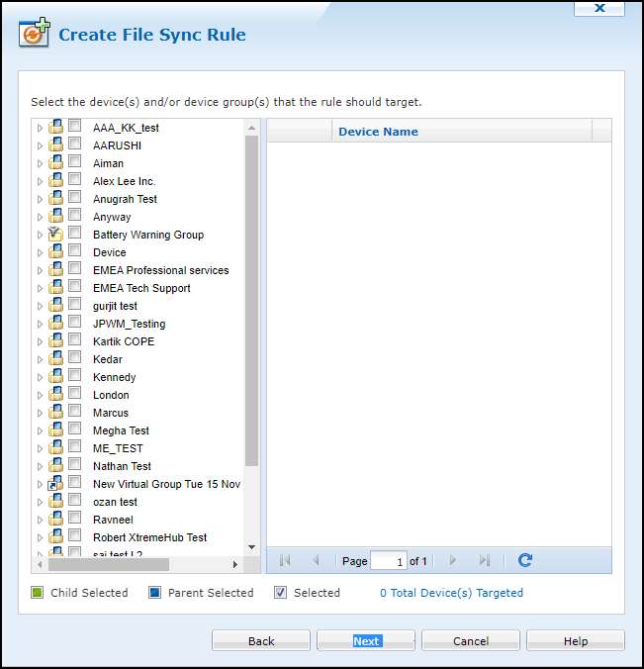Click the previous page arrow icon
Image resolution: width=644 pixels, height=669 pixels.
[316, 560]
